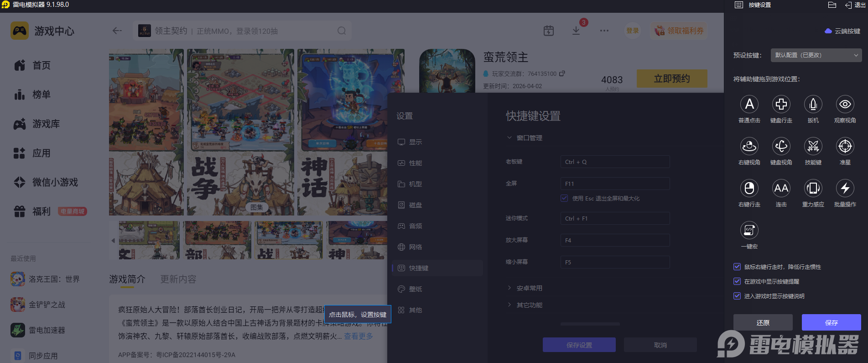This screenshot has height=363, width=868.
Task: Open the 预设按键 preset dropdown
Action: pyautogui.click(x=816, y=55)
